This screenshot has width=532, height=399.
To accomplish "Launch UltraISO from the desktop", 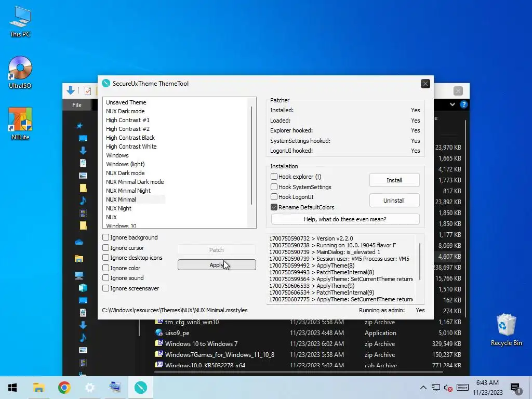I will [20, 72].
